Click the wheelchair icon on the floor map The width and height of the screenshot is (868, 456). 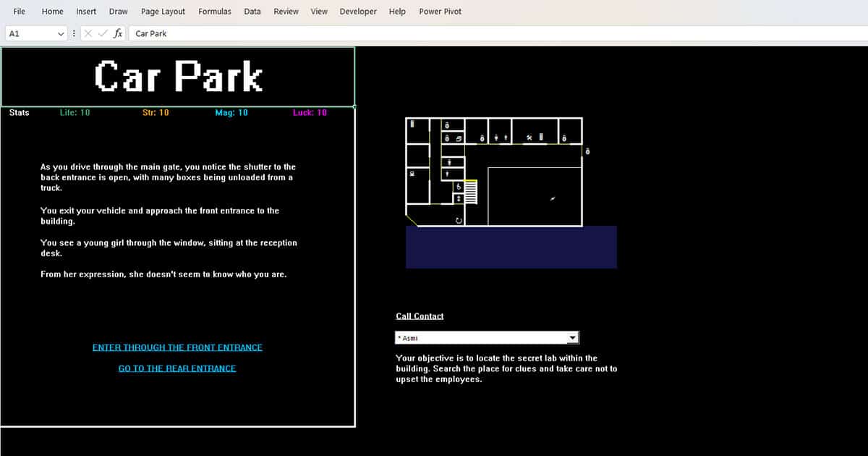tap(458, 187)
